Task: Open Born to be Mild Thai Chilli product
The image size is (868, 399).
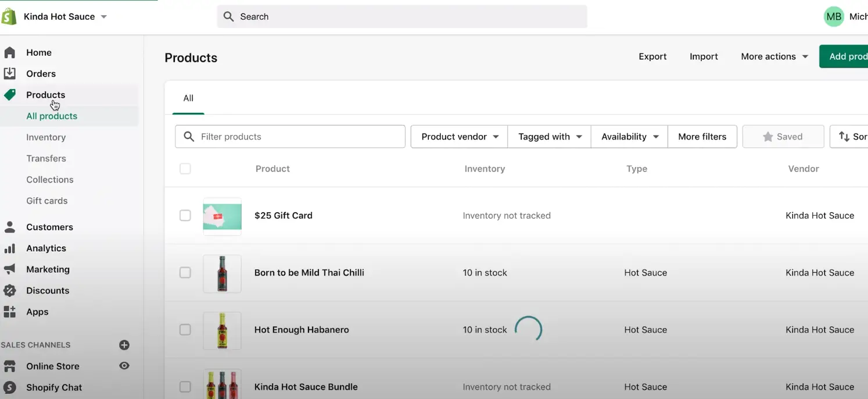Action: (x=309, y=273)
